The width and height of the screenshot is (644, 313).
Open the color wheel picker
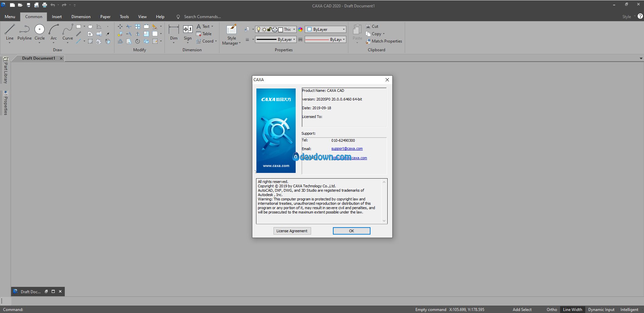(x=300, y=29)
